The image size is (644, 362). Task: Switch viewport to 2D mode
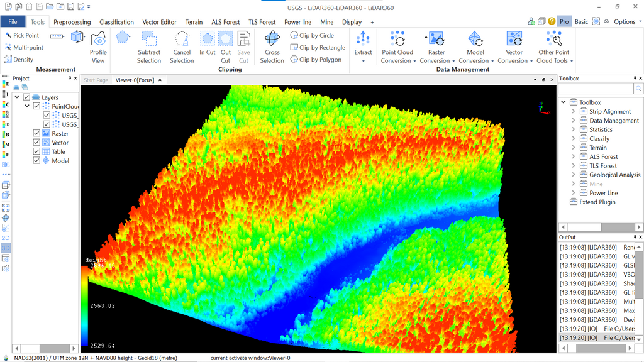(6, 238)
